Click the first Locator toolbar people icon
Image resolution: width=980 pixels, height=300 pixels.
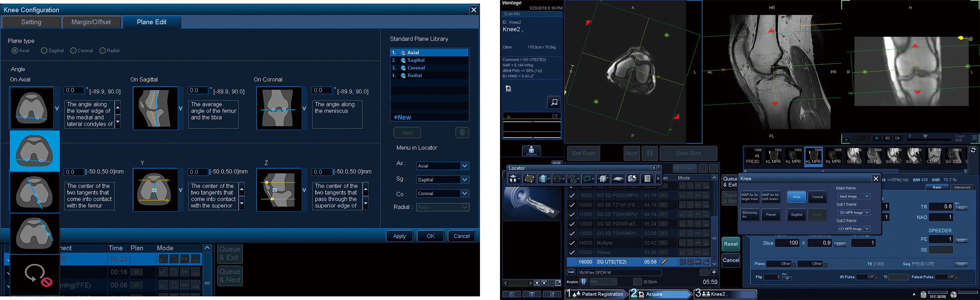514,179
